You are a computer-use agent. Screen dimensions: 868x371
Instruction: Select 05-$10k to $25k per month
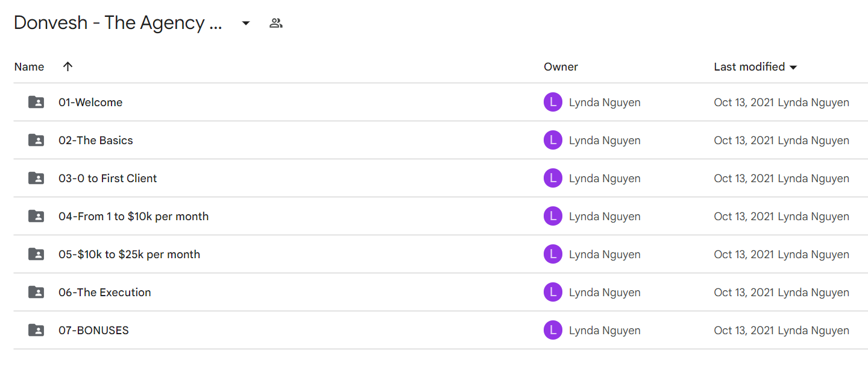click(130, 255)
